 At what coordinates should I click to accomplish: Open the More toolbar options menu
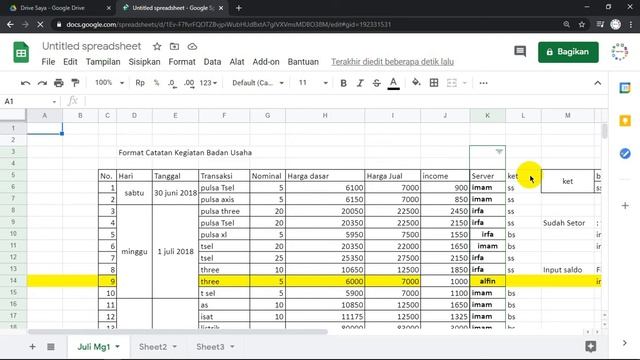pyautogui.click(x=484, y=83)
